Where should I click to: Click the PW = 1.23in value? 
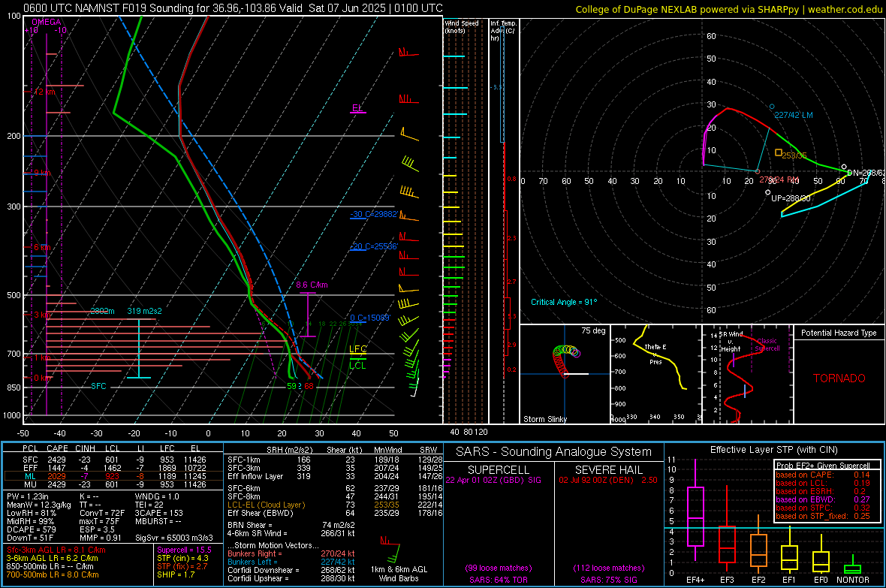tap(29, 496)
